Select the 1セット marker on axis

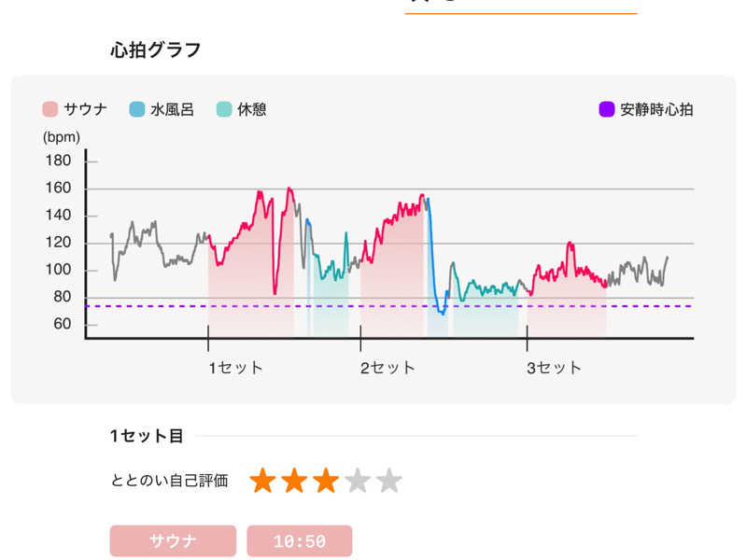[x=235, y=368]
